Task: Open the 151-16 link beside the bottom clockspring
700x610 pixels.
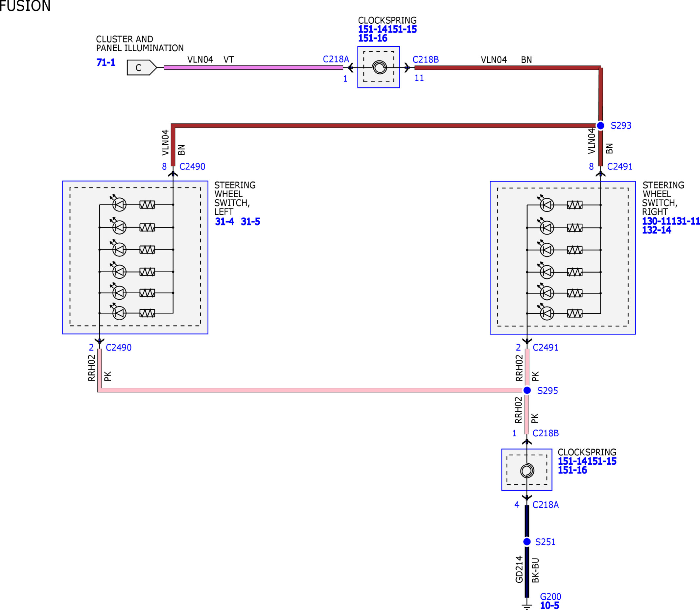Action: coord(572,470)
